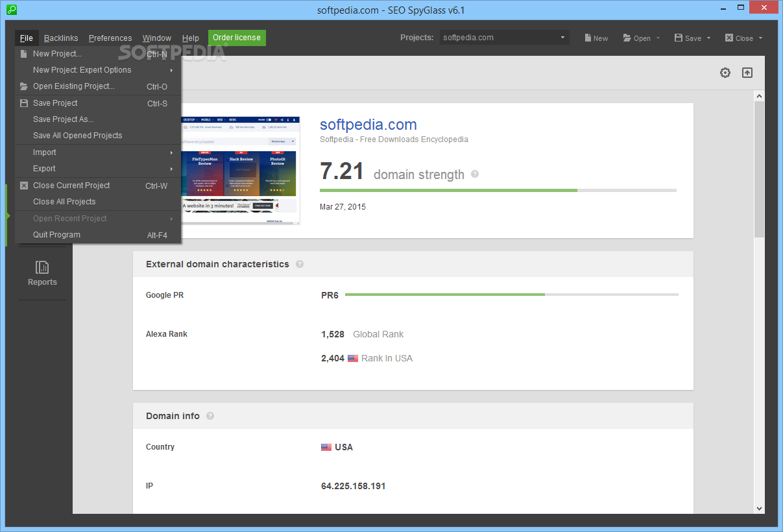
Task: Open the softpedia.com domain link
Action: click(x=368, y=125)
